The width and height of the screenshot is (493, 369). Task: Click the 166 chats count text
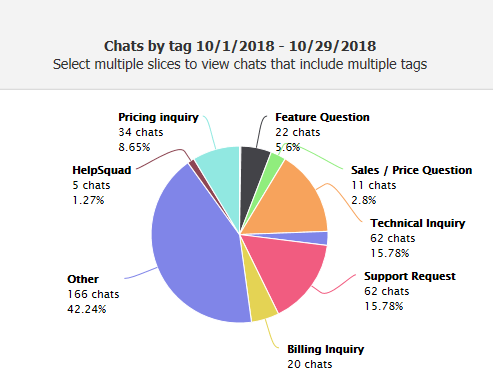[93, 294]
